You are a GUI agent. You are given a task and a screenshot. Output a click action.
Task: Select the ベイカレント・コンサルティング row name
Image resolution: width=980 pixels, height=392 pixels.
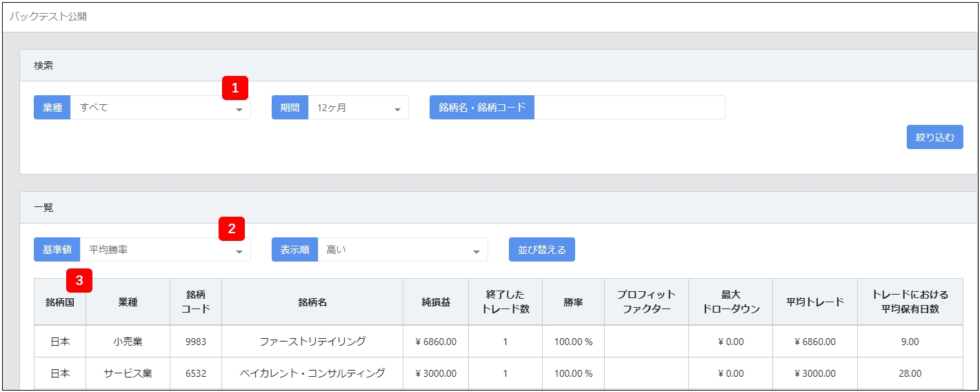point(312,373)
